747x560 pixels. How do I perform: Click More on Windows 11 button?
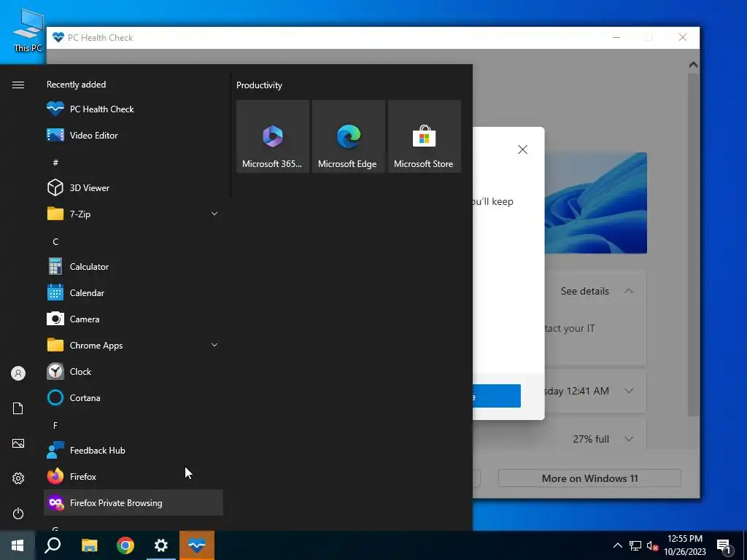(x=589, y=478)
